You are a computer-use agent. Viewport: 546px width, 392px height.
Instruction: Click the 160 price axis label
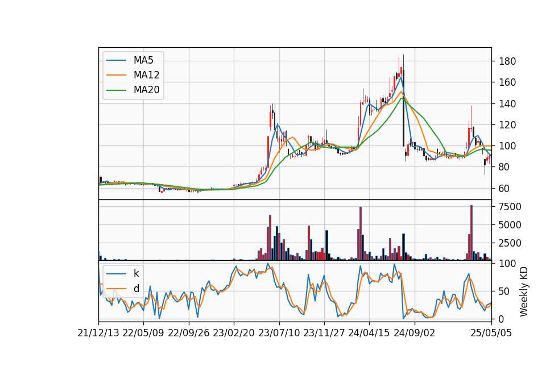(507, 82)
